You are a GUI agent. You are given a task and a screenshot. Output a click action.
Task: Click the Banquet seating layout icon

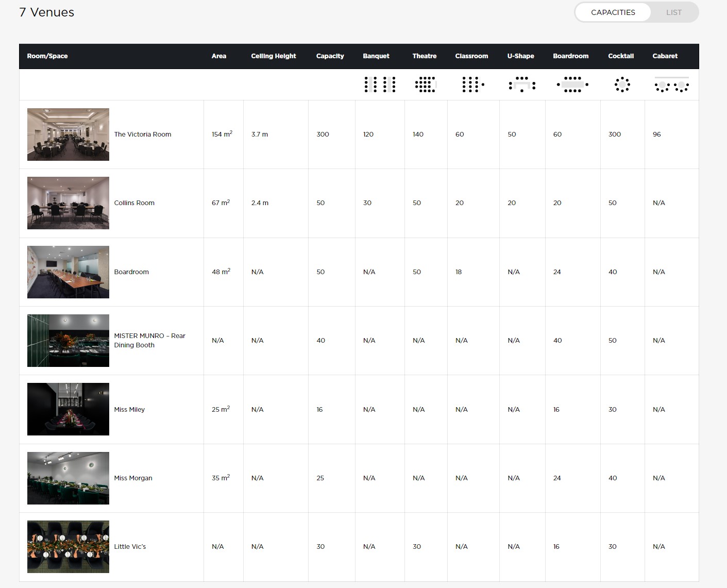[x=380, y=85]
